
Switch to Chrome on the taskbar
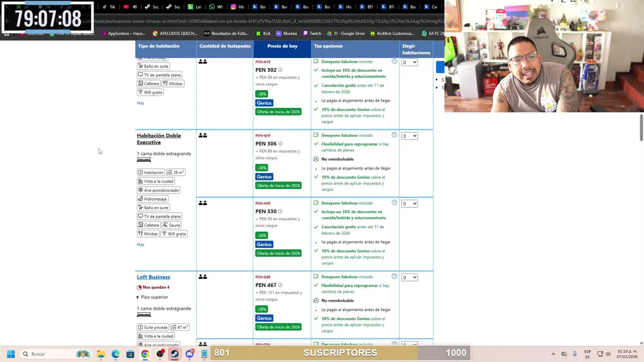pyautogui.click(x=145, y=354)
